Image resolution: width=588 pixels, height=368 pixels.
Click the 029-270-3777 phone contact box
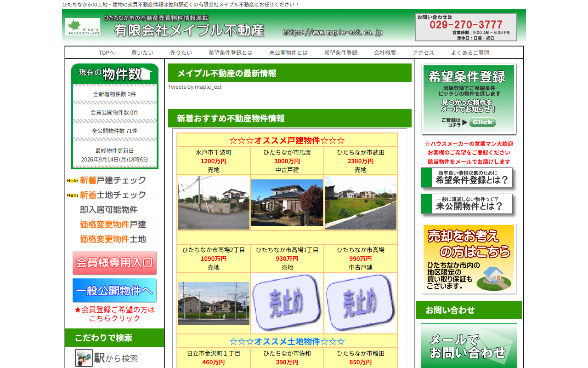coord(466,27)
